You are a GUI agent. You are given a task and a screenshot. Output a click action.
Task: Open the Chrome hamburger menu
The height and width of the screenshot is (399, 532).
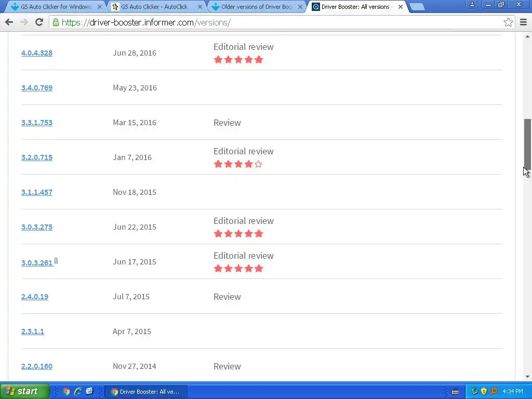click(523, 22)
